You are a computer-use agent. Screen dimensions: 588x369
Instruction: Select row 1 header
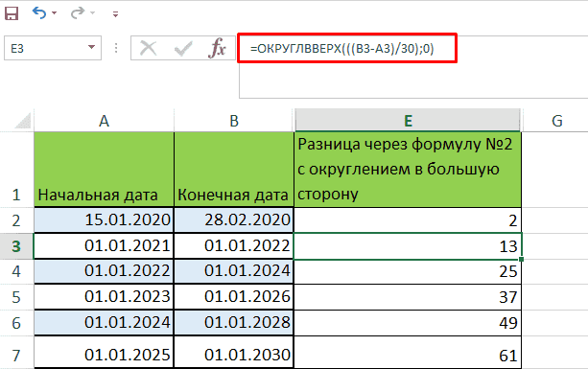coord(16,170)
